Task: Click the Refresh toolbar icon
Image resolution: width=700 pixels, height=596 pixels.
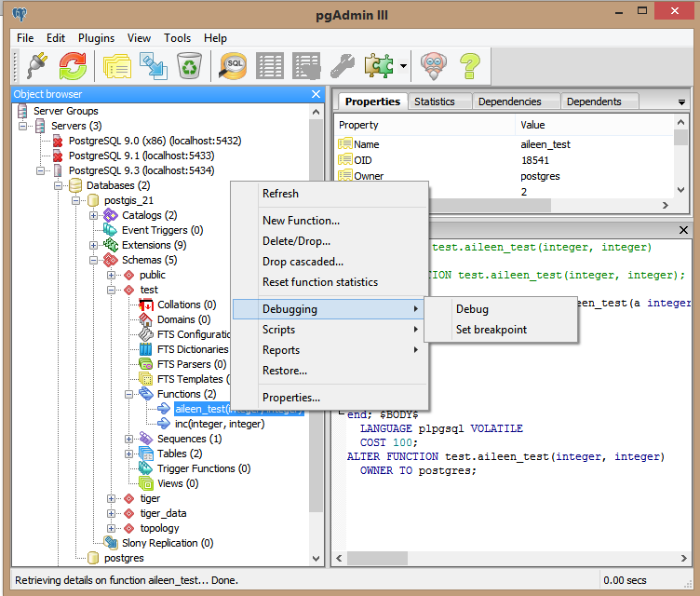Action: [x=73, y=65]
